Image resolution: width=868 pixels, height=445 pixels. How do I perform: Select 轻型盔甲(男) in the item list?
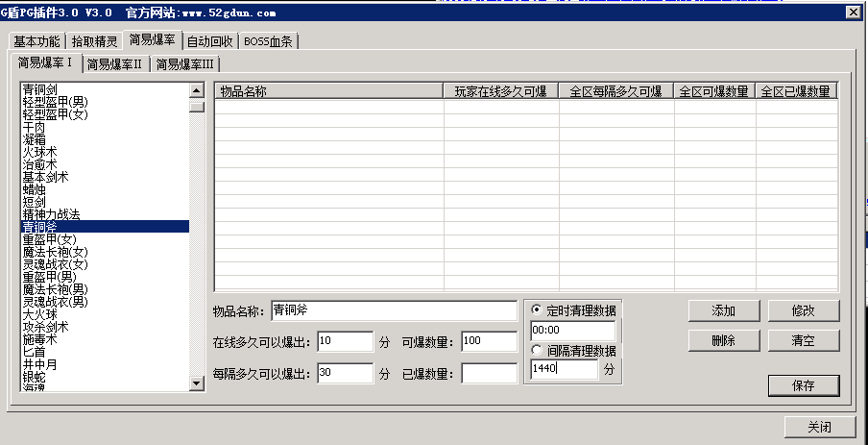click(x=105, y=102)
